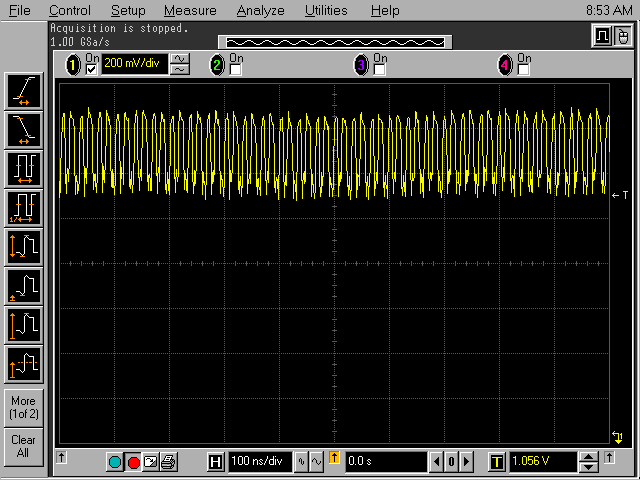
Task: Open the Measure menu
Action: point(190,11)
